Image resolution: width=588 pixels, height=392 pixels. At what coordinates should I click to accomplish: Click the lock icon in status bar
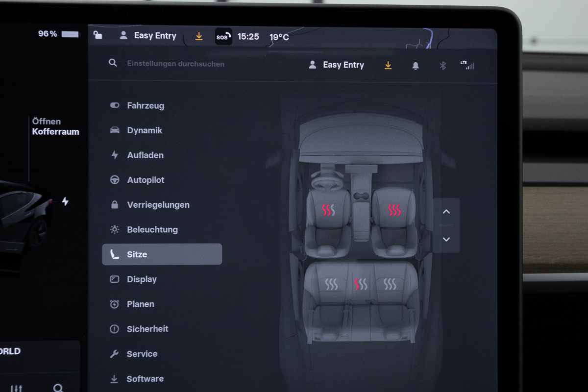(x=98, y=35)
